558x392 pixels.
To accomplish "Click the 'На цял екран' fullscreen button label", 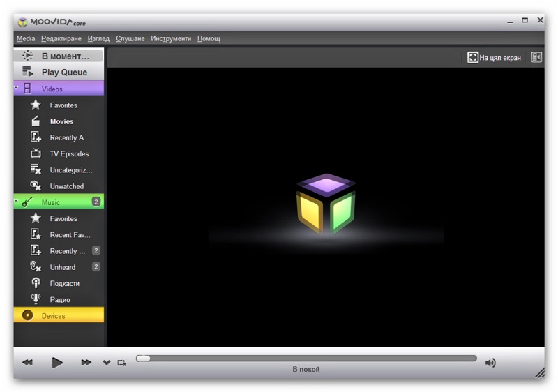I will pos(499,58).
